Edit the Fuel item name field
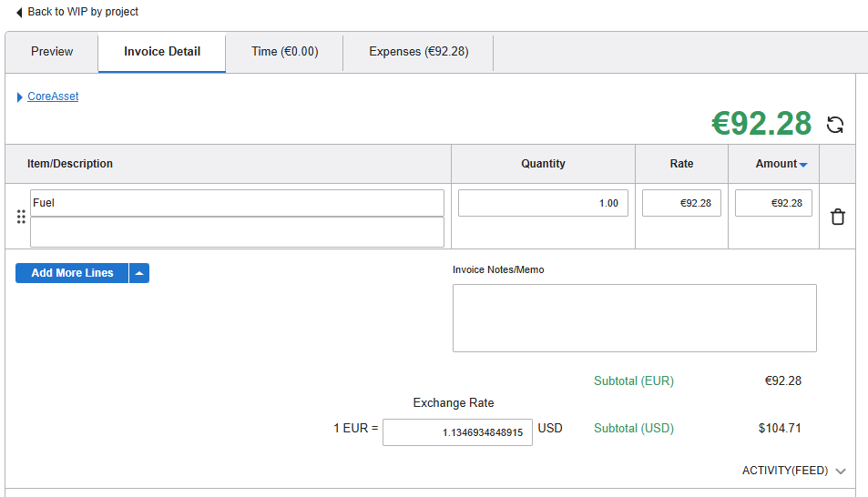The width and height of the screenshot is (868, 497). click(237, 203)
